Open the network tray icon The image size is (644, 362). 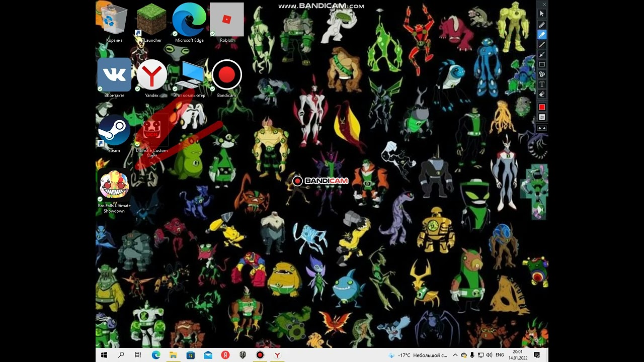click(x=481, y=355)
